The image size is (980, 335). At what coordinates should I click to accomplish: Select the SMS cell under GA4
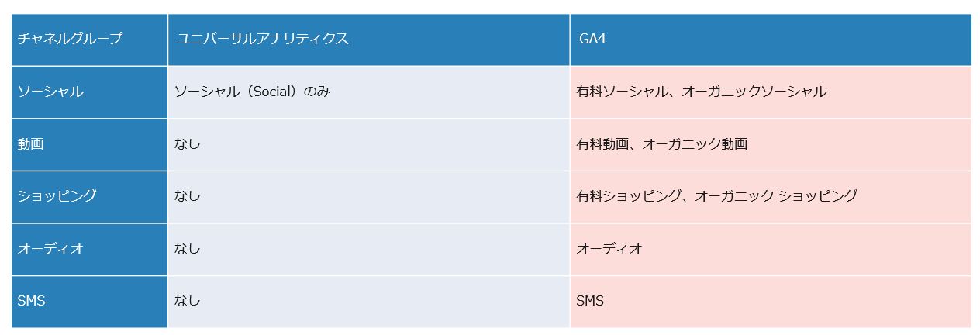(590, 301)
